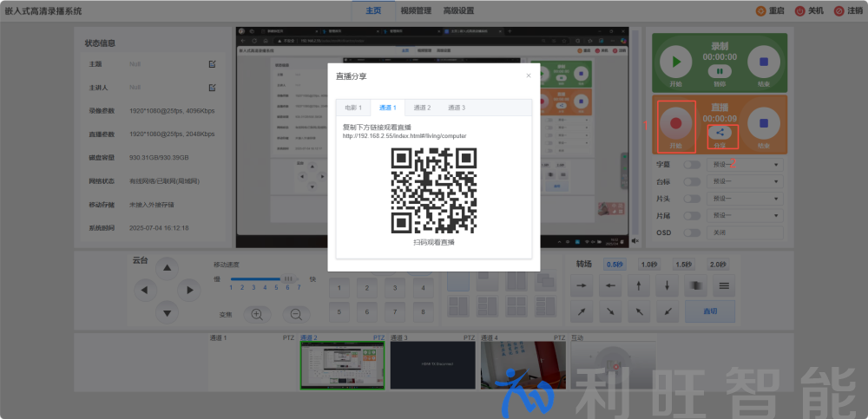This screenshot has height=419, width=868.
Task: Select the up-right diagonal arrow transition
Action: pos(582,311)
